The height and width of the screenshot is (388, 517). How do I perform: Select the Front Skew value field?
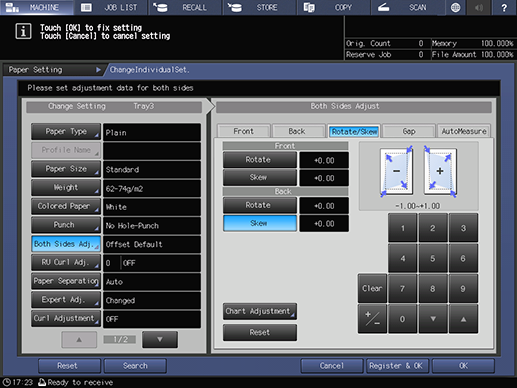(x=324, y=178)
